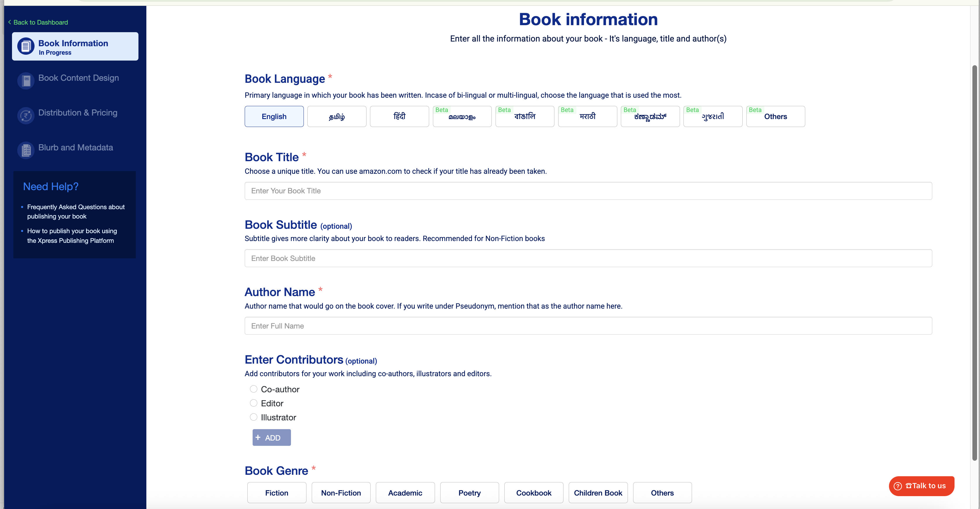Viewport: 980px width, 509px height.
Task: Pick the Fiction genre option
Action: (x=277, y=493)
